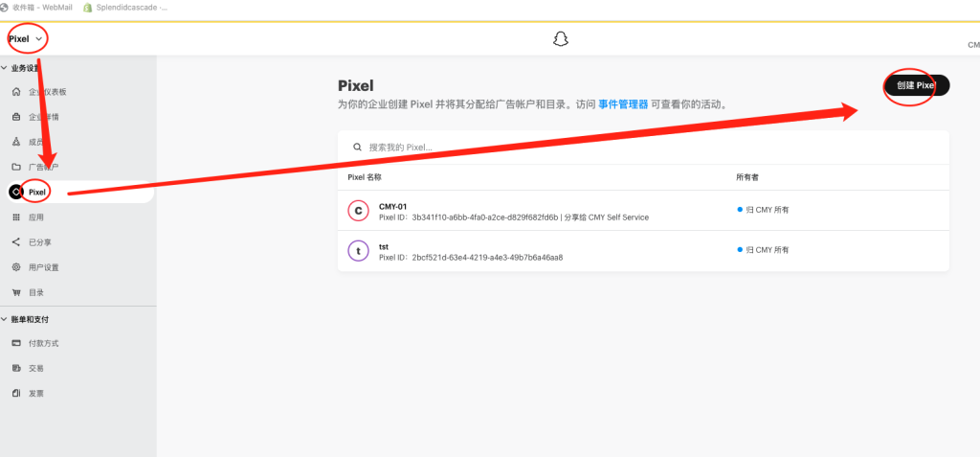
Task: Click the CMY-01 avatar circle
Action: point(358,211)
